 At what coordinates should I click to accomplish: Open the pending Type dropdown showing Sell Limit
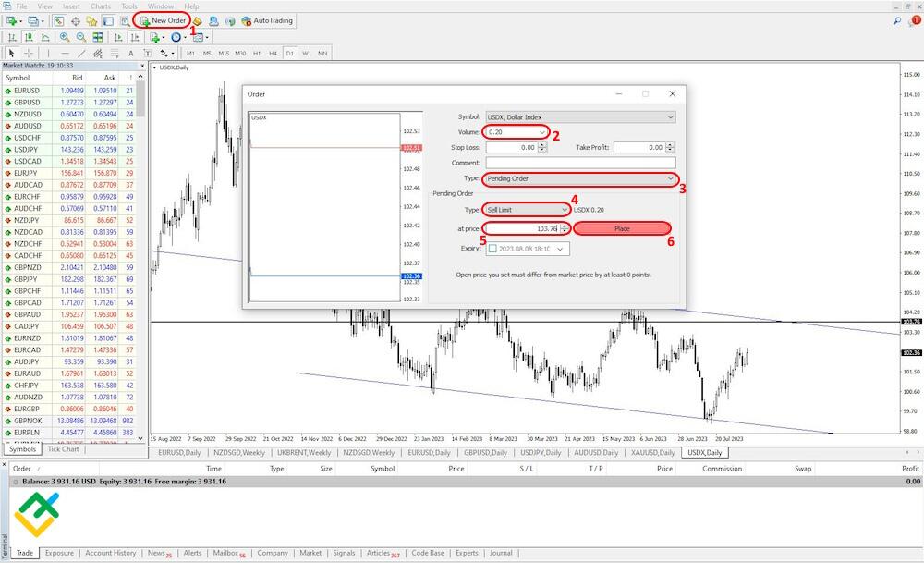click(x=528, y=210)
